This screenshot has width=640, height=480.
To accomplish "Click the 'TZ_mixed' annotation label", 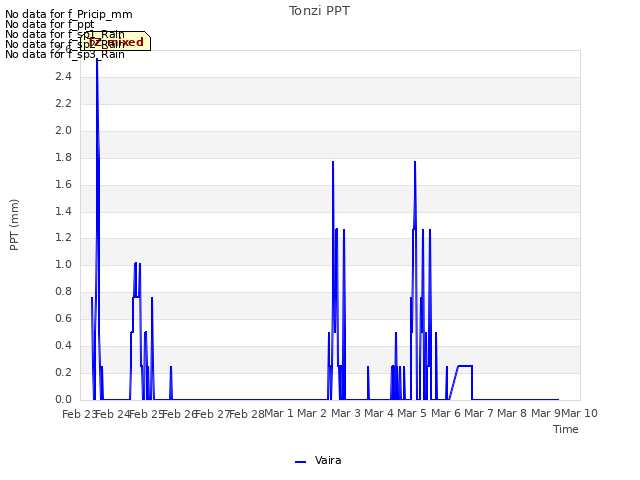I will coord(116,42).
